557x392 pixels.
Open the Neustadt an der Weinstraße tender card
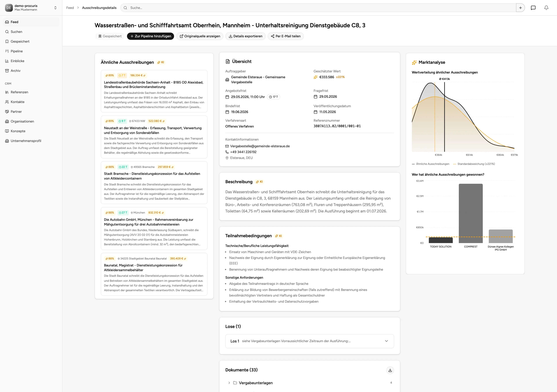(154, 137)
